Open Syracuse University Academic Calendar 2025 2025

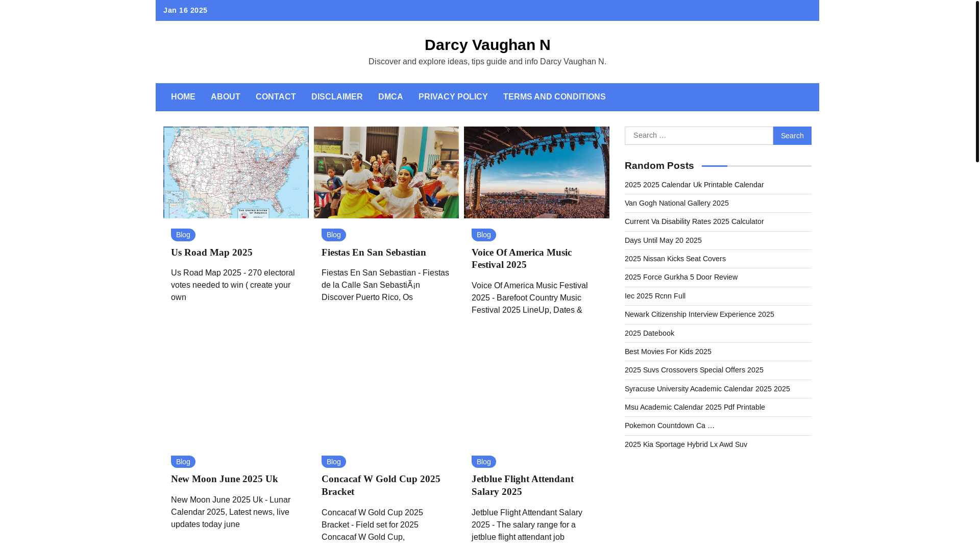[x=707, y=389]
